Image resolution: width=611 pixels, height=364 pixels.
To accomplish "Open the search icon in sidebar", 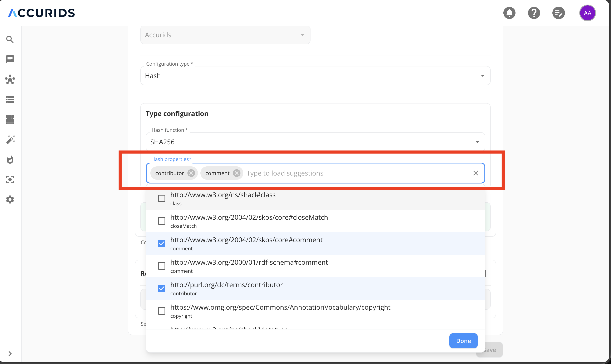I will [10, 39].
